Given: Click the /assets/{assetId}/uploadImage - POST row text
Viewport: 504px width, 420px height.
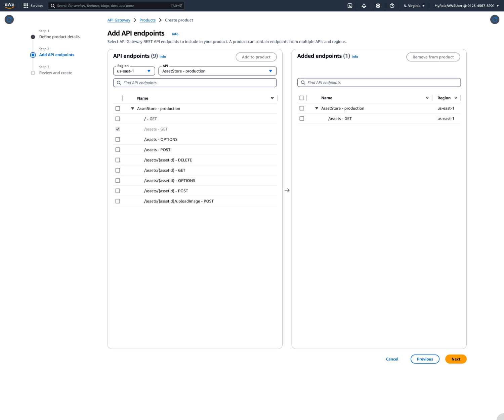Looking at the screenshot, I should [x=179, y=201].
